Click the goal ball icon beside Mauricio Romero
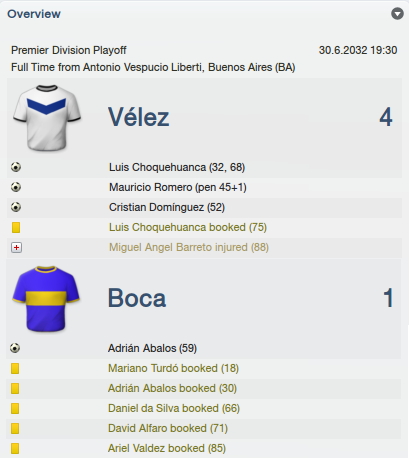The width and height of the screenshot is (409, 458). (x=16, y=187)
